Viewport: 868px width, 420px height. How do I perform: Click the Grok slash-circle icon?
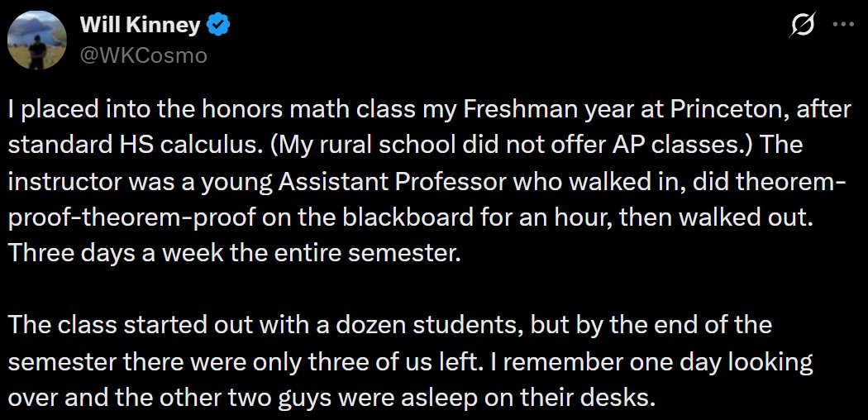click(800, 26)
